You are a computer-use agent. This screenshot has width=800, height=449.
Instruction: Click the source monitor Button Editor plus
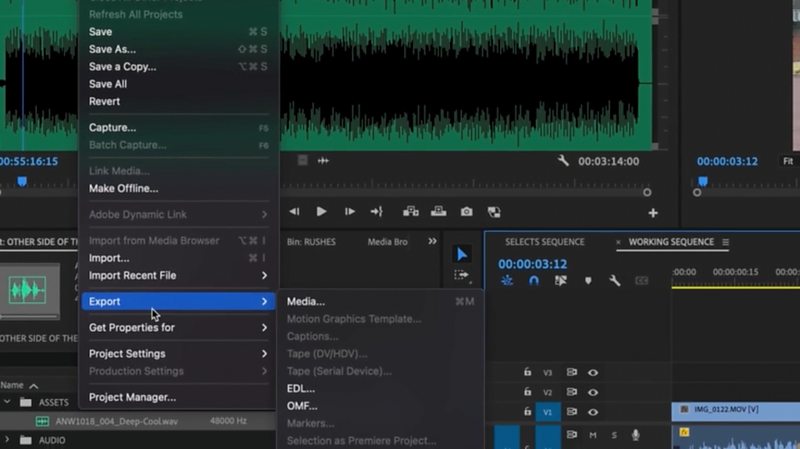click(653, 213)
